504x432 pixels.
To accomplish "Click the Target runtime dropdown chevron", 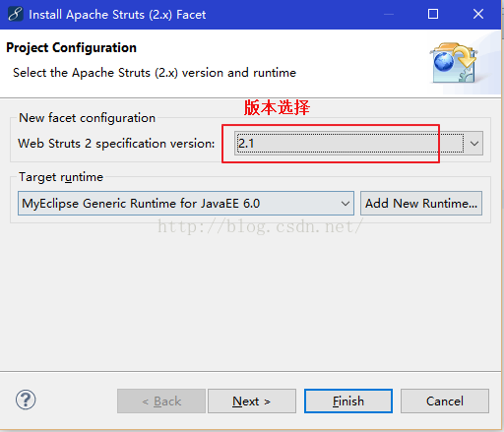I will point(345,204).
